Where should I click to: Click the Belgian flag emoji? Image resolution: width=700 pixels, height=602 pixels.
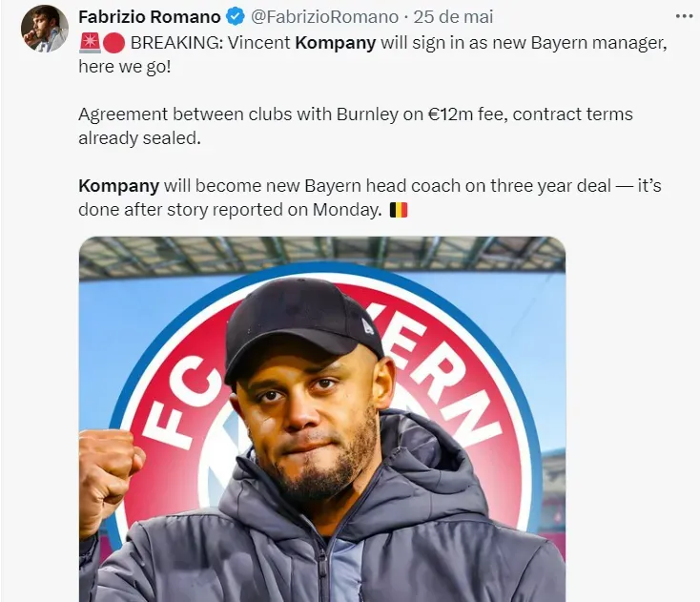click(x=399, y=210)
